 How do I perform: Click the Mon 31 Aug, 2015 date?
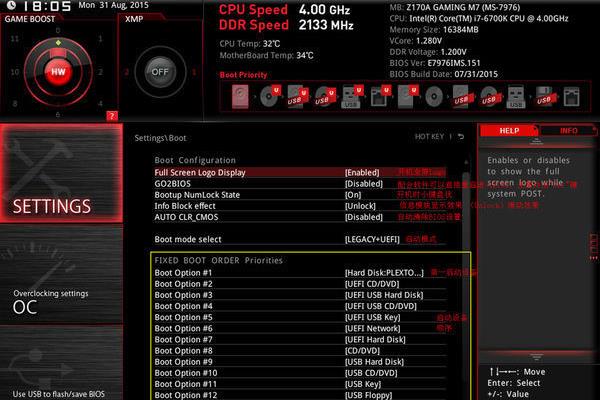pyautogui.click(x=113, y=5)
